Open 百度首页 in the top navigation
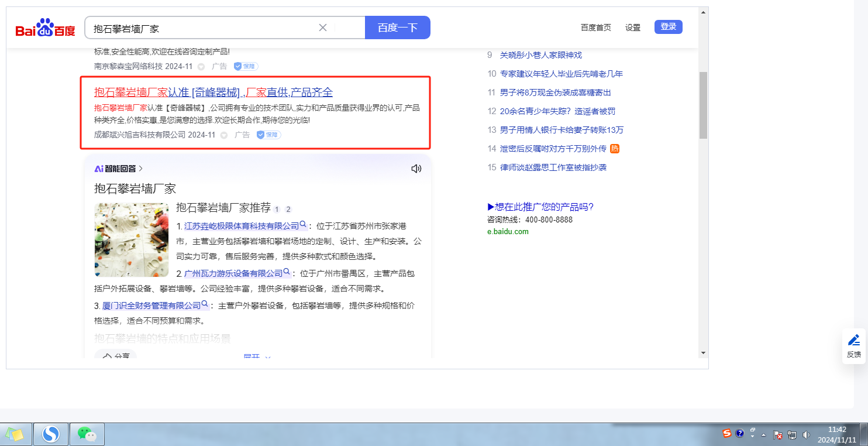The width and height of the screenshot is (868, 446). click(x=595, y=28)
